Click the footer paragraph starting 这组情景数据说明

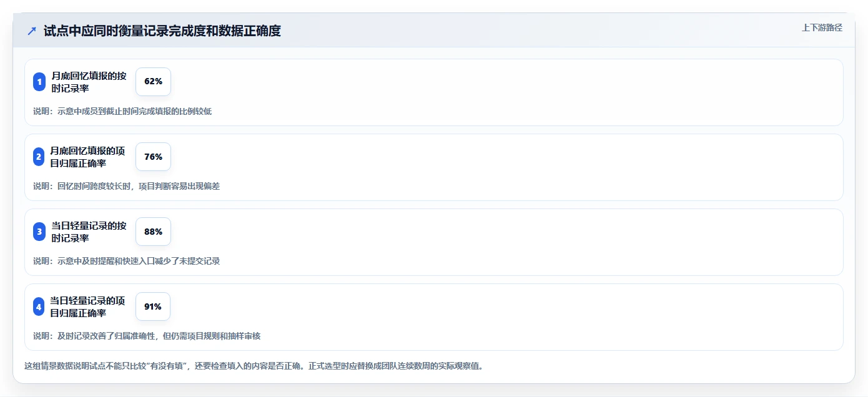pos(254,366)
